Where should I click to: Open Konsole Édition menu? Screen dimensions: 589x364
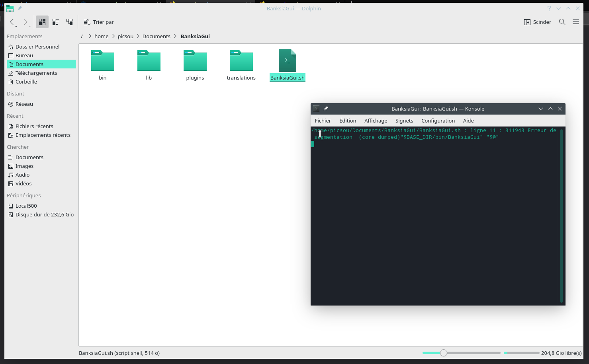tap(348, 121)
